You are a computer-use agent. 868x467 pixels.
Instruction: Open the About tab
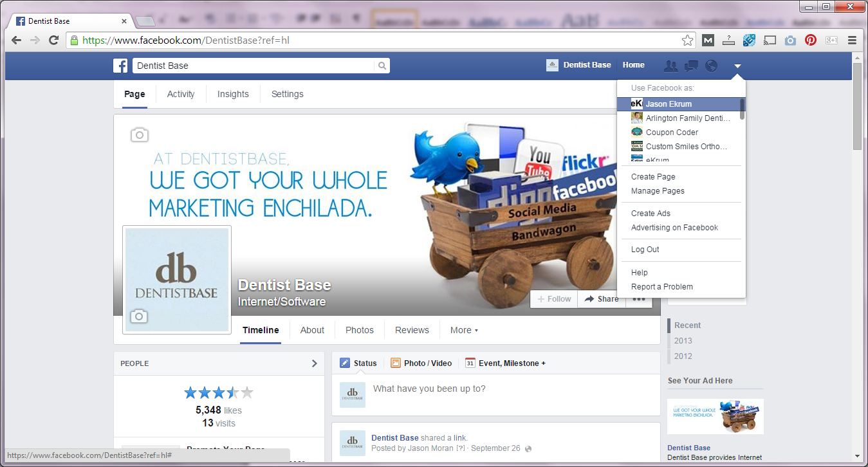coord(312,330)
